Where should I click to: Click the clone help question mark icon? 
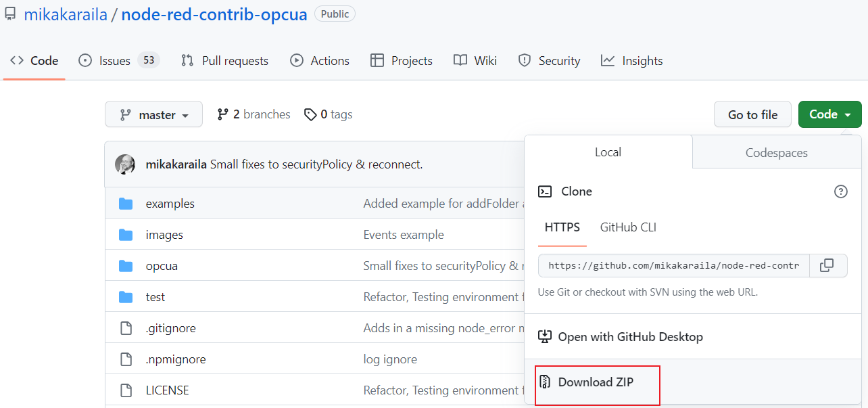click(840, 191)
